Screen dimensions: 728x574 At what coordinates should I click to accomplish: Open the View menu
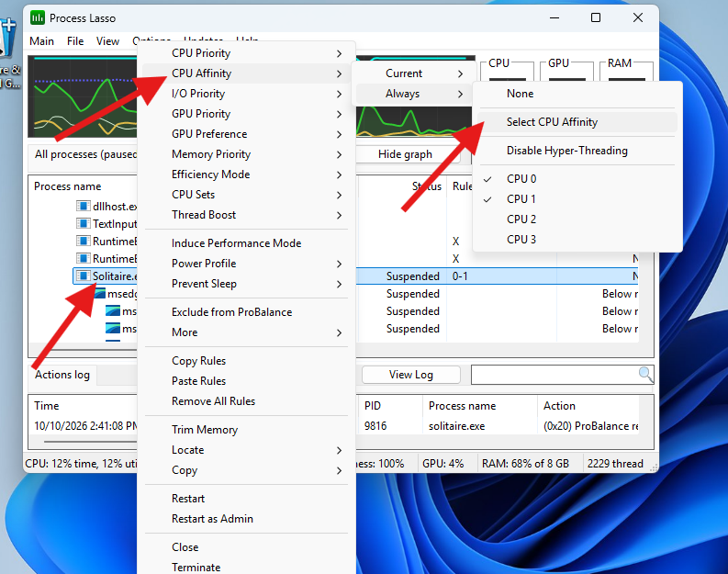pos(107,41)
